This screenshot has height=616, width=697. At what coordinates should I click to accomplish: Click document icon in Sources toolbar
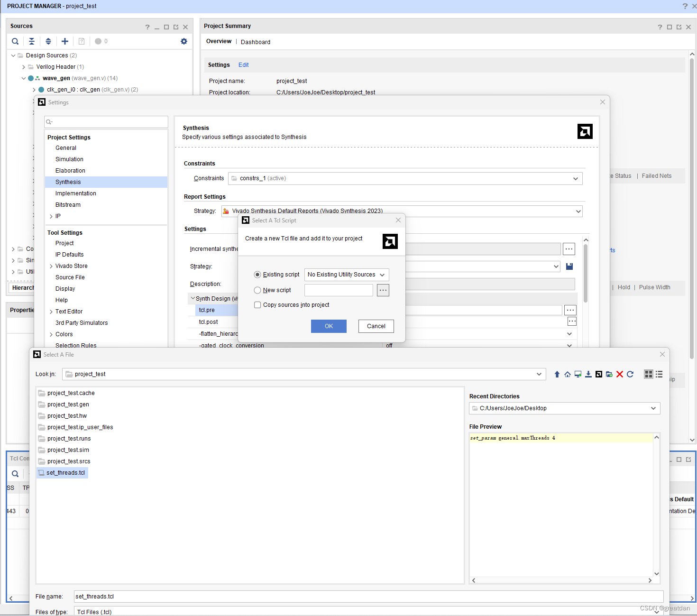[82, 41]
